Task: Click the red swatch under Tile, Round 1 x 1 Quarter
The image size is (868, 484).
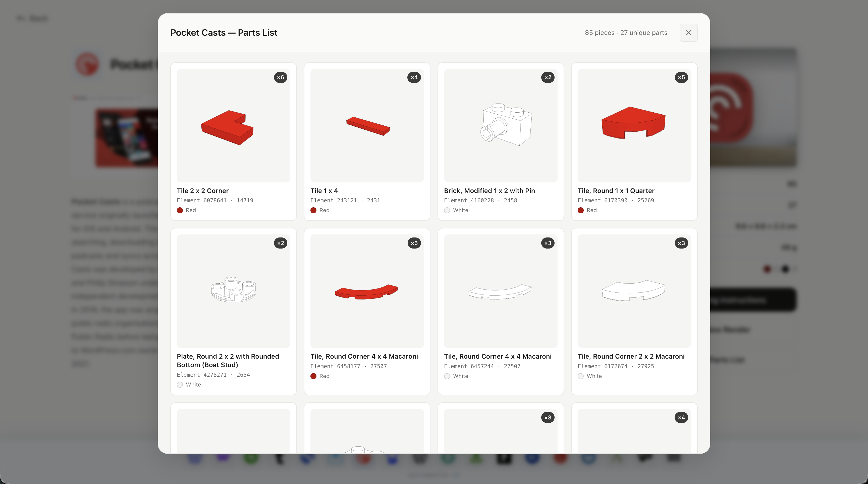Action: (x=581, y=210)
